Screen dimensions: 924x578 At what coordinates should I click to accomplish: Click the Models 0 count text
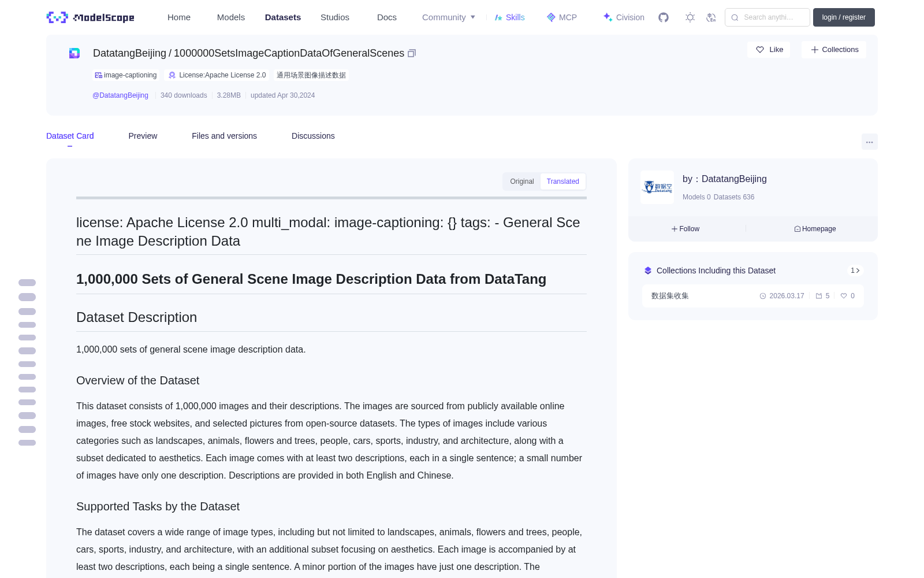point(696,197)
